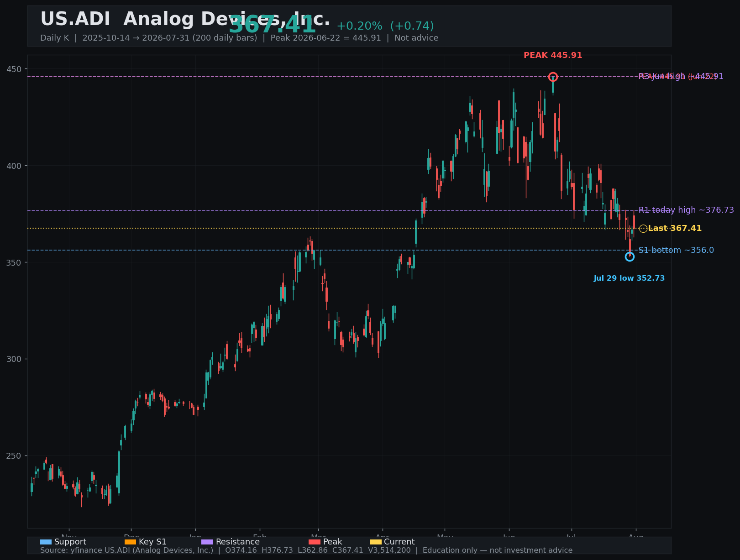
Task: Click the low value "L362.86" in the footer
Action: pos(313,550)
